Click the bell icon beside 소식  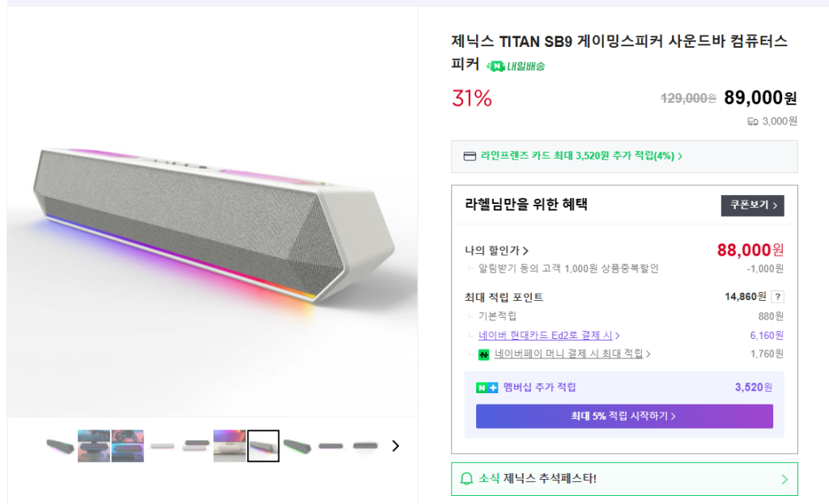click(x=466, y=479)
